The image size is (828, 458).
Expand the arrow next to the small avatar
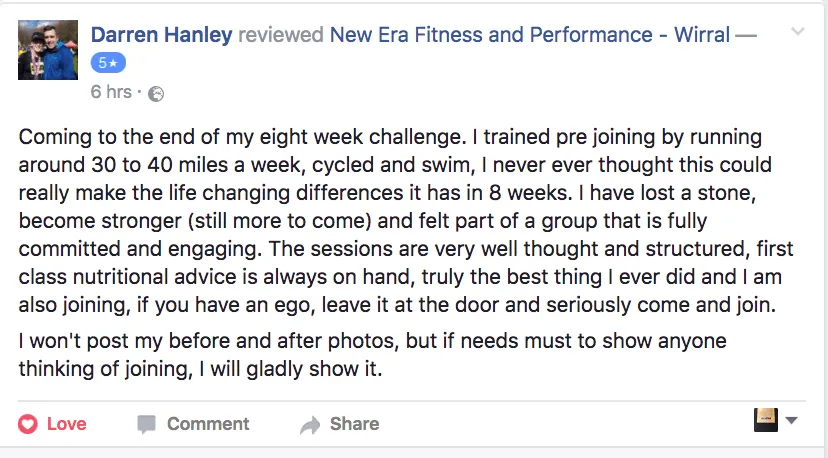point(792,421)
